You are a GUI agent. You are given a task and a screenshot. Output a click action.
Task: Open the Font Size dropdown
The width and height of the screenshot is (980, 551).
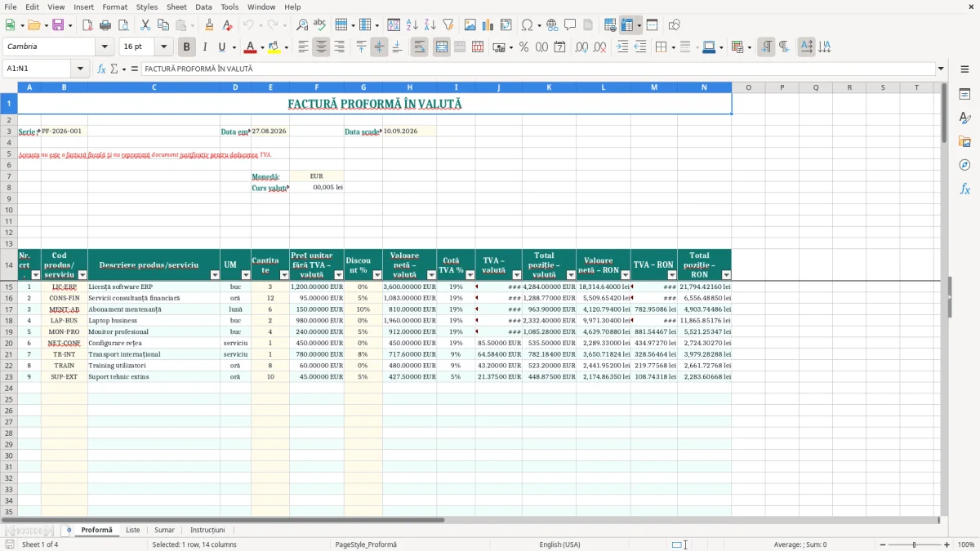(163, 47)
